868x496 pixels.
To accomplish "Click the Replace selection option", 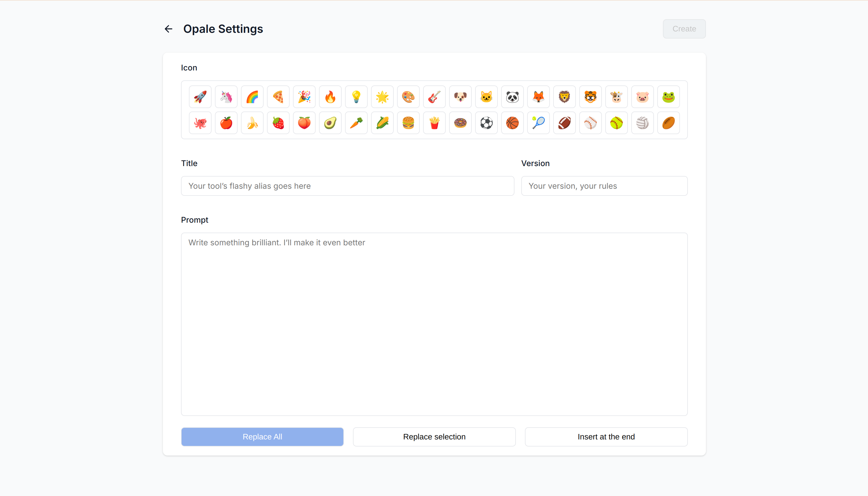I will (x=434, y=437).
